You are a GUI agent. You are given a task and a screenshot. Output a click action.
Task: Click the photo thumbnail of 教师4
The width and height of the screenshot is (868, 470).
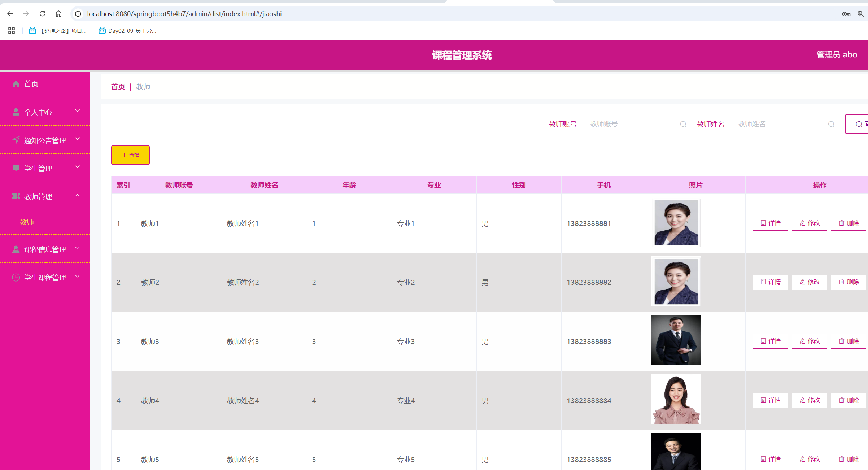[676, 399]
